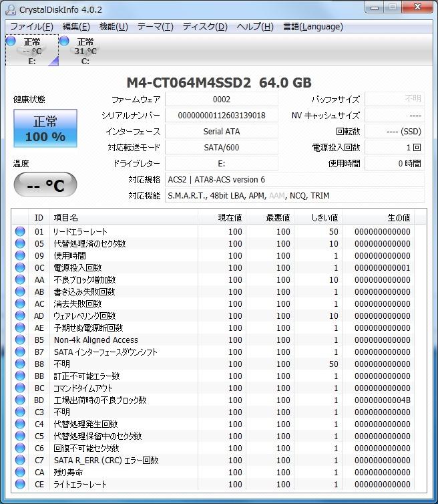Viewport: 438px width, 504px height.
Task: Click the 項目名 column header
Action: pyautogui.click(x=124, y=218)
